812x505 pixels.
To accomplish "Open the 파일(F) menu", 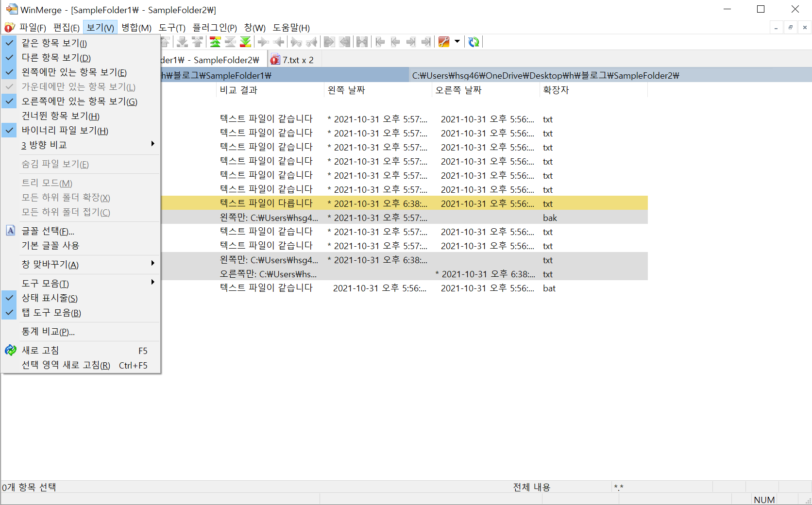I will tap(33, 28).
